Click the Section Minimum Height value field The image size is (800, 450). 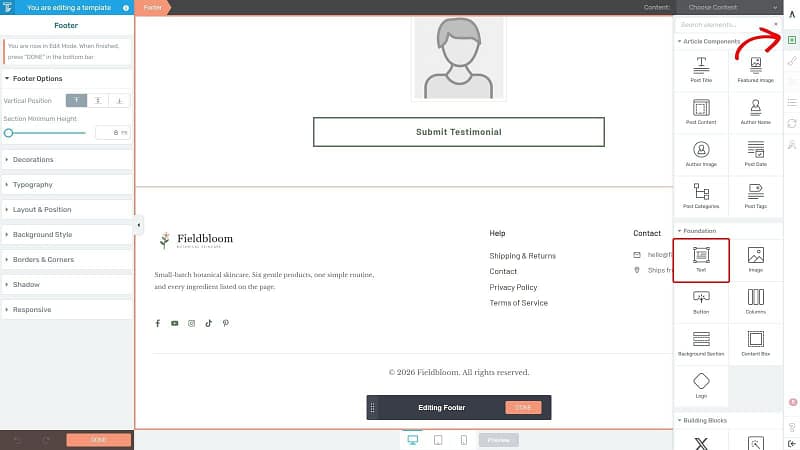(113, 133)
